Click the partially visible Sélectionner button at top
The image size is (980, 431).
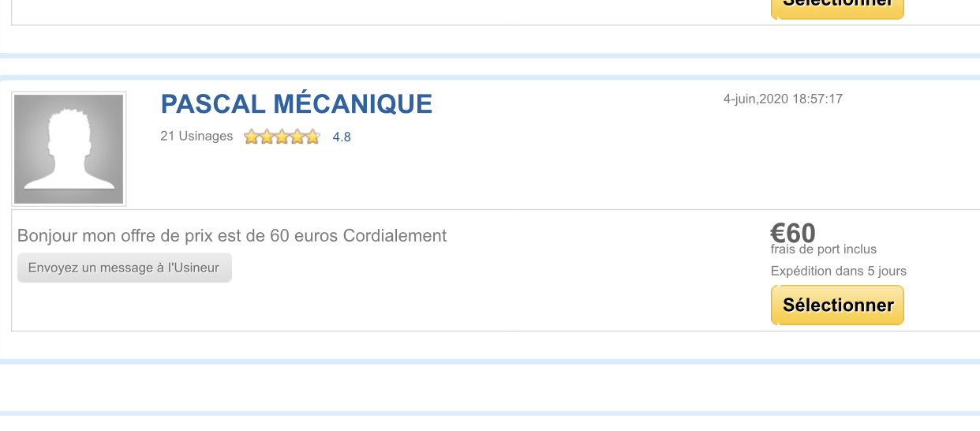[837, 7]
